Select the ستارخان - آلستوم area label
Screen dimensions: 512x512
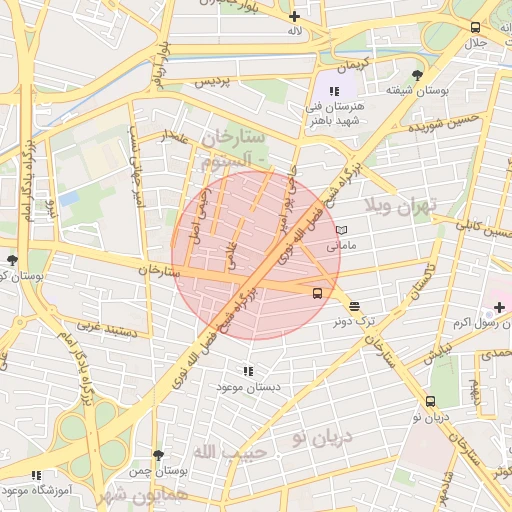pos(232,150)
